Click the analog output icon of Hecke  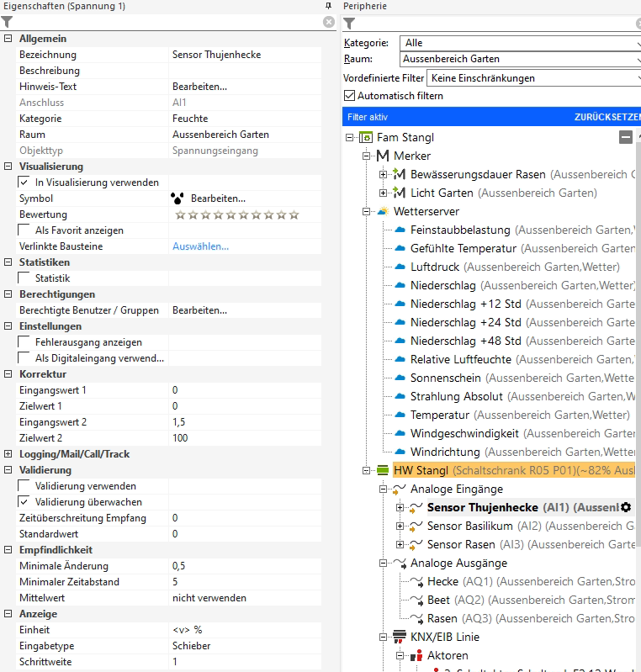click(x=416, y=581)
